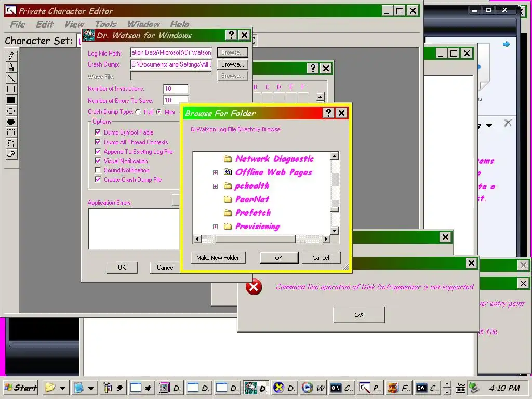Uncheck Dump Symbol Table
Viewport: 532px width, 399px height.
click(x=98, y=132)
